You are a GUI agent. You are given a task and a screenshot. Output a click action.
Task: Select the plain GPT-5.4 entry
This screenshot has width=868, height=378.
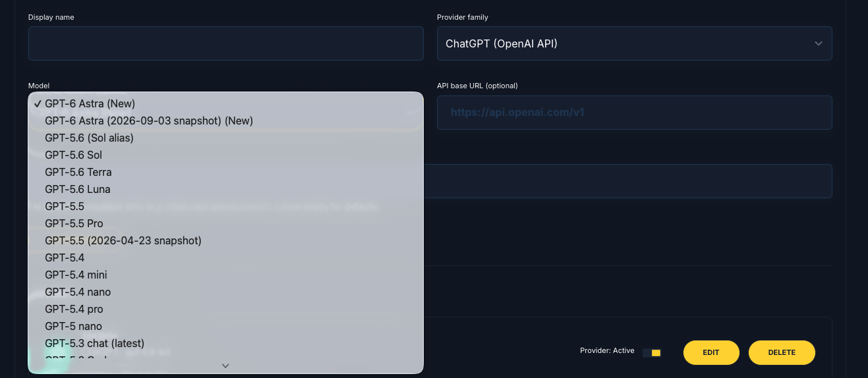click(x=225, y=257)
